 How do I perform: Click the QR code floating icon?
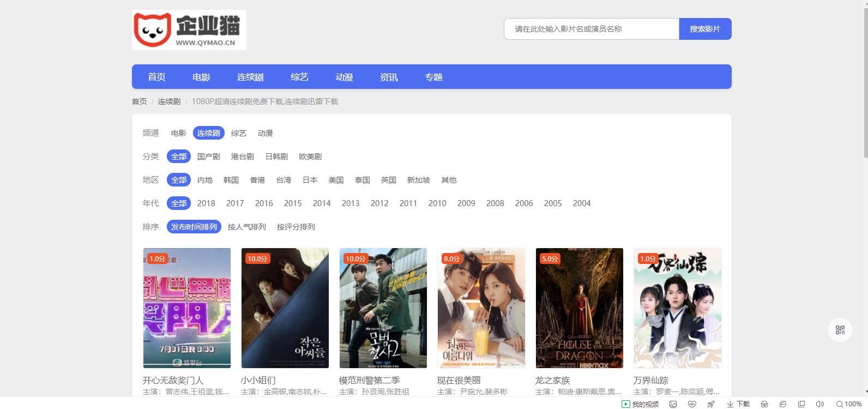pyautogui.click(x=840, y=330)
